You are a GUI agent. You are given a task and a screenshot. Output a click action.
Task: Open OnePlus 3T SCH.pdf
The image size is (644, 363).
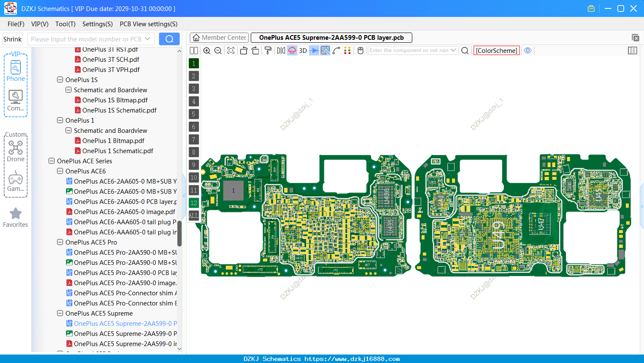point(111,59)
